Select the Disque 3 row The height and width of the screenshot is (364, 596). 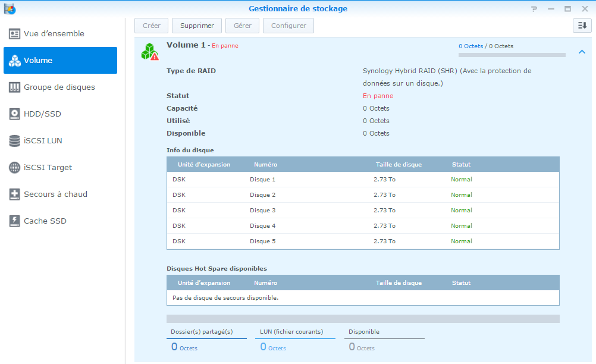click(363, 211)
